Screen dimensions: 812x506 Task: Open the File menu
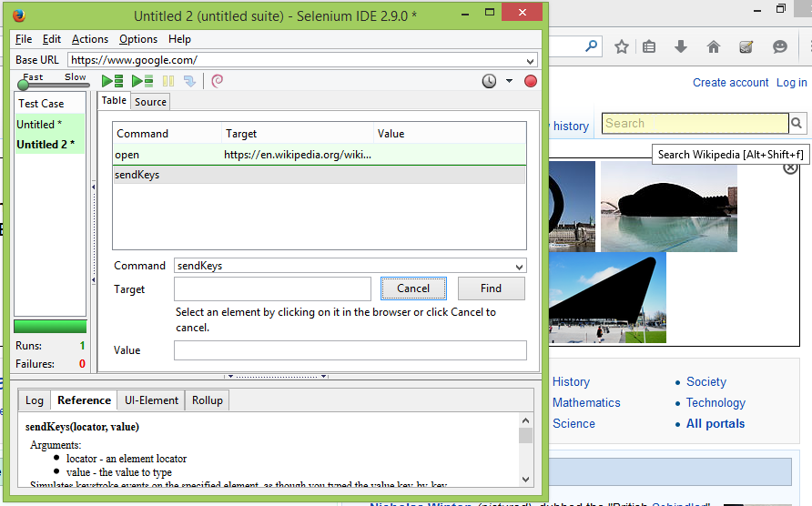[24, 39]
